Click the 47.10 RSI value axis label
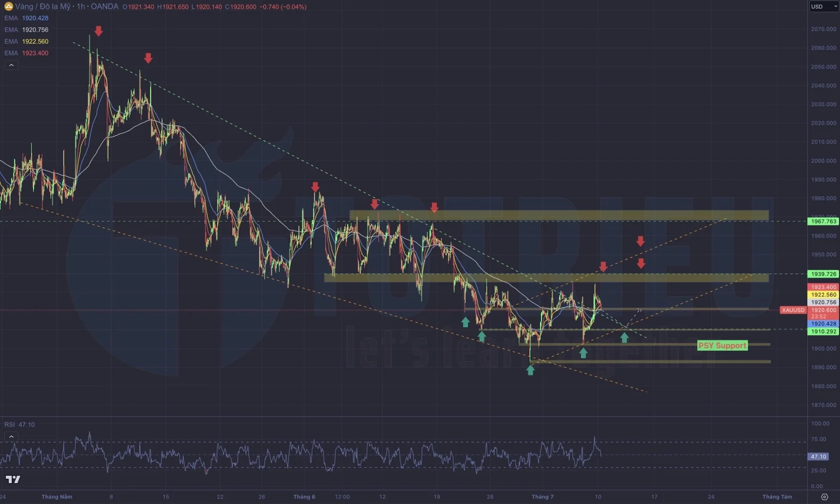840x504 pixels. pyautogui.click(x=818, y=457)
